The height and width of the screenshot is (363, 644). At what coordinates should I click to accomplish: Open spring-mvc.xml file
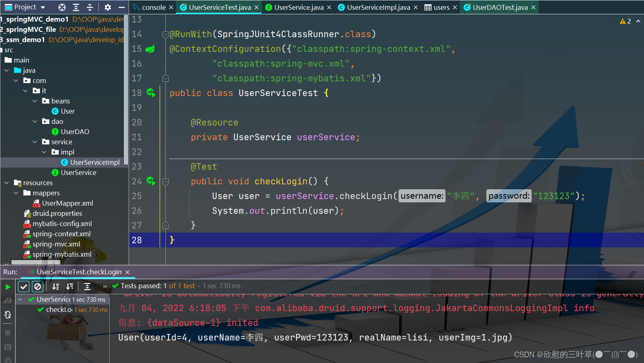52,244
